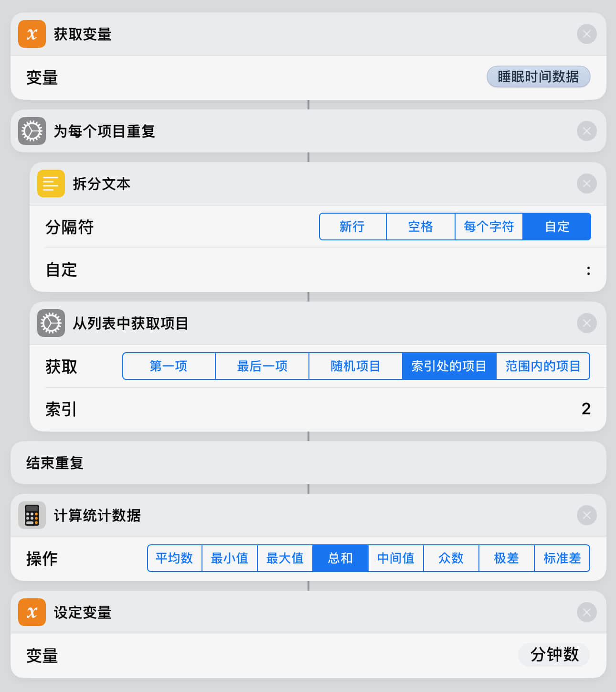
Task: Click the gear icon beside 为每个项目重复
Action: 32,131
